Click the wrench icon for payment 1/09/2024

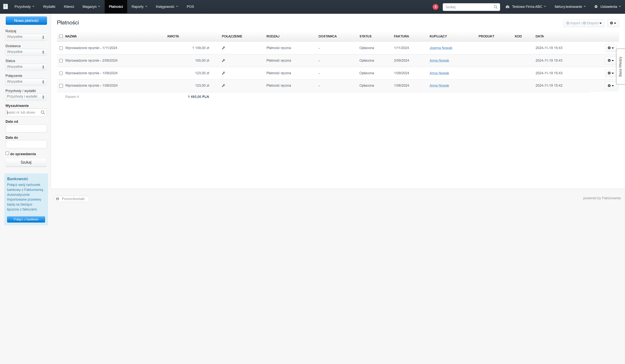223,73
